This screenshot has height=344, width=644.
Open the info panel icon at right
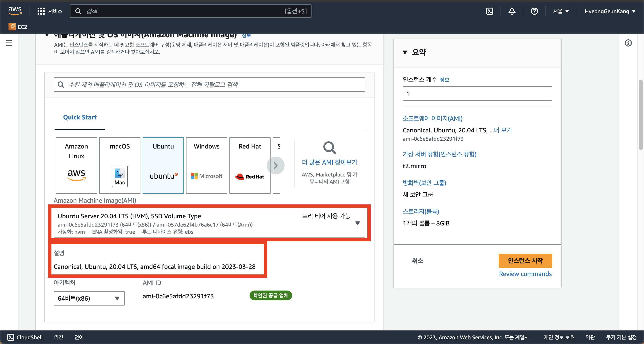click(x=628, y=43)
